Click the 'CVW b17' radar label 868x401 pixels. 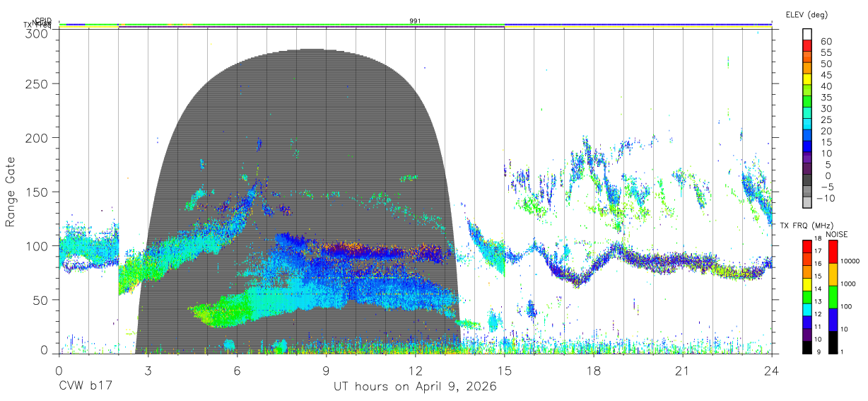pyautogui.click(x=84, y=387)
